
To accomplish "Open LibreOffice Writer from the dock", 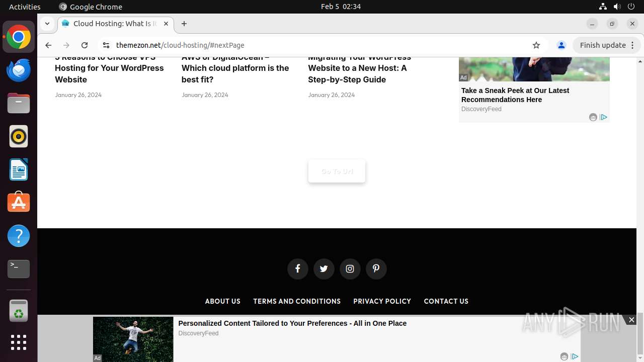I will coord(19,169).
